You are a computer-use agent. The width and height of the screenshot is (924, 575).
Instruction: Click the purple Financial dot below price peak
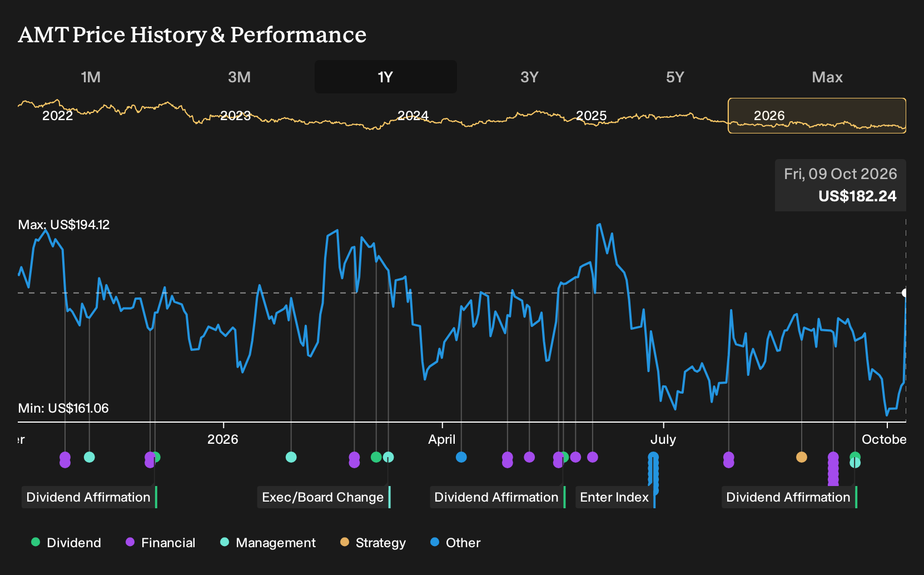tap(593, 457)
